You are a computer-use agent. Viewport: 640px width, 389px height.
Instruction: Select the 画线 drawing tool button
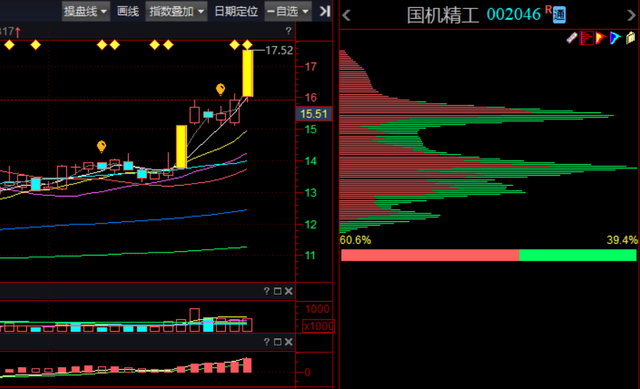128,11
